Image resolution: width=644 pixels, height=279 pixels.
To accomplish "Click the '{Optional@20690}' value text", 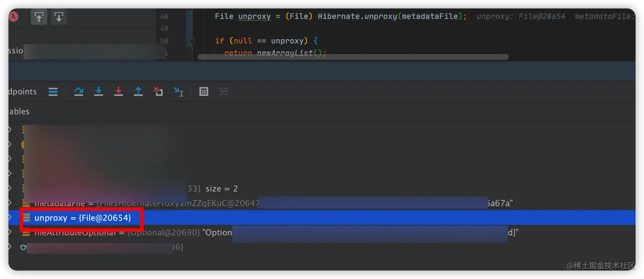I will (x=164, y=232).
